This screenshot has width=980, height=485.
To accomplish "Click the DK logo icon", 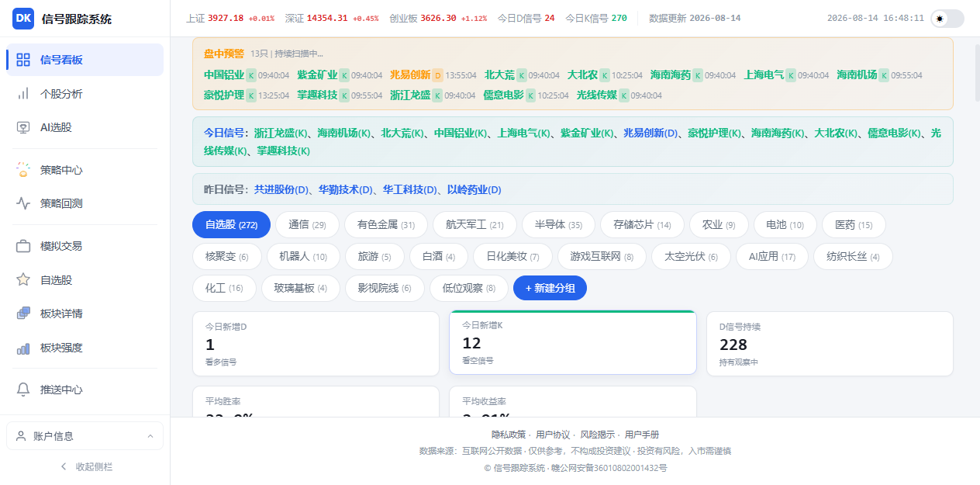I will (23, 19).
